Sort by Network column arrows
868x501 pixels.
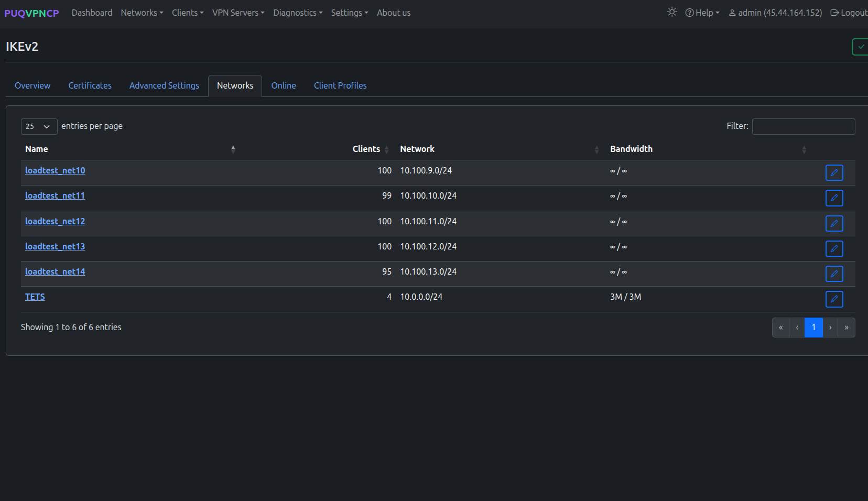[596, 149]
